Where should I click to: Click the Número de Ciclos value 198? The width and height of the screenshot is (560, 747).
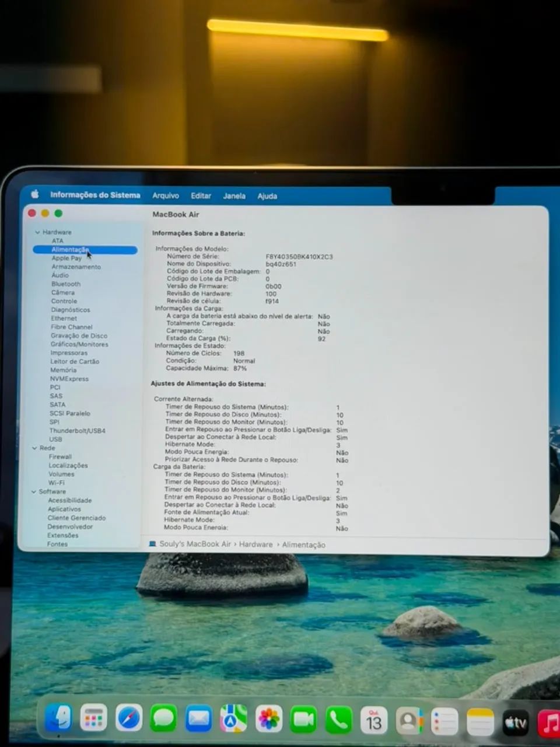(x=239, y=353)
